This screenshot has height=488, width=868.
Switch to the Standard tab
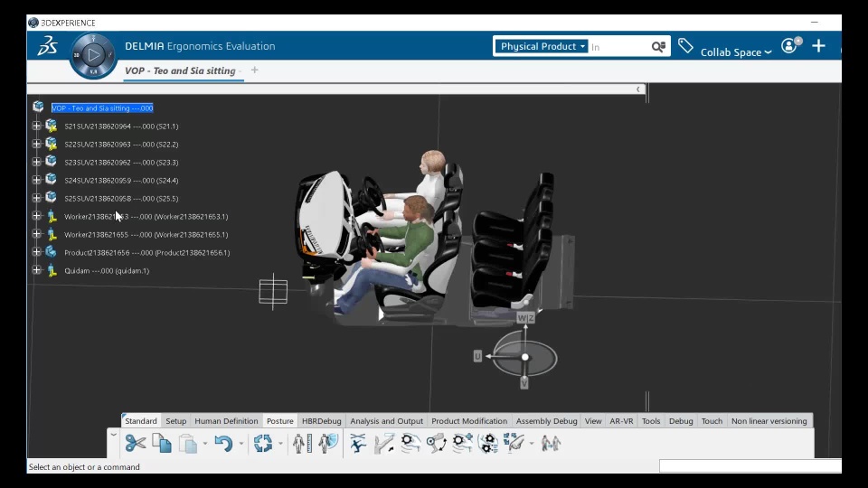click(x=141, y=421)
